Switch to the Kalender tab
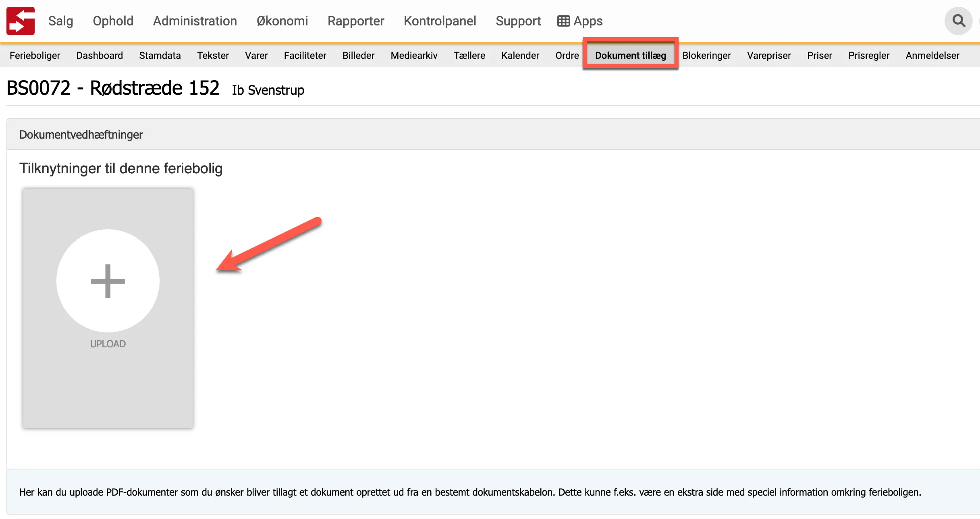The image size is (980, 519). pyautogui.click(x=520, y=55)
